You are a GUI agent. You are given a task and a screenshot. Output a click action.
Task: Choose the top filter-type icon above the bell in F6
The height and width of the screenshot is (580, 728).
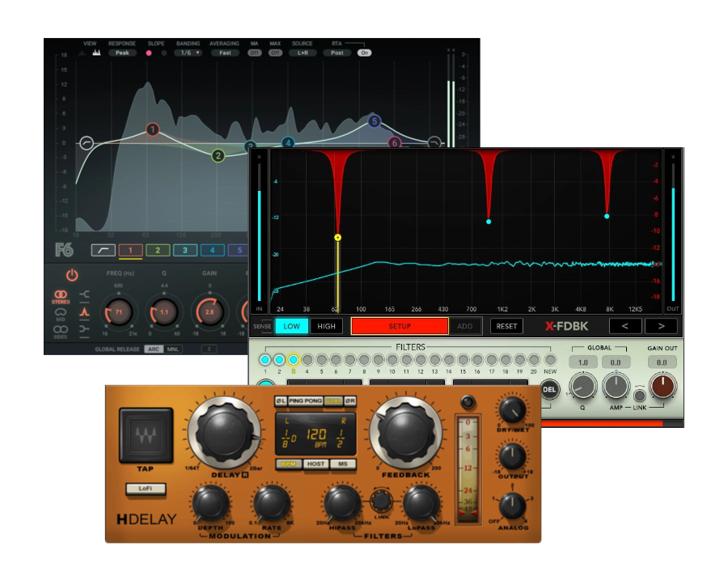tap(84, 294)
